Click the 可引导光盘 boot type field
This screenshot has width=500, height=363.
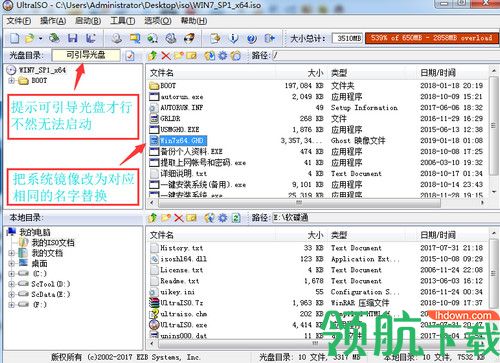[x=86, y=55]
